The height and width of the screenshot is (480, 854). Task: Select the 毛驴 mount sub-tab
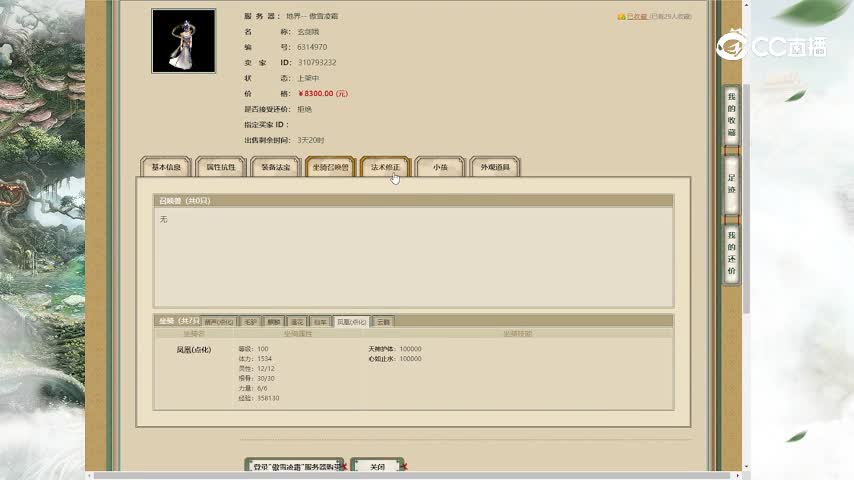(x=250, y=322)
